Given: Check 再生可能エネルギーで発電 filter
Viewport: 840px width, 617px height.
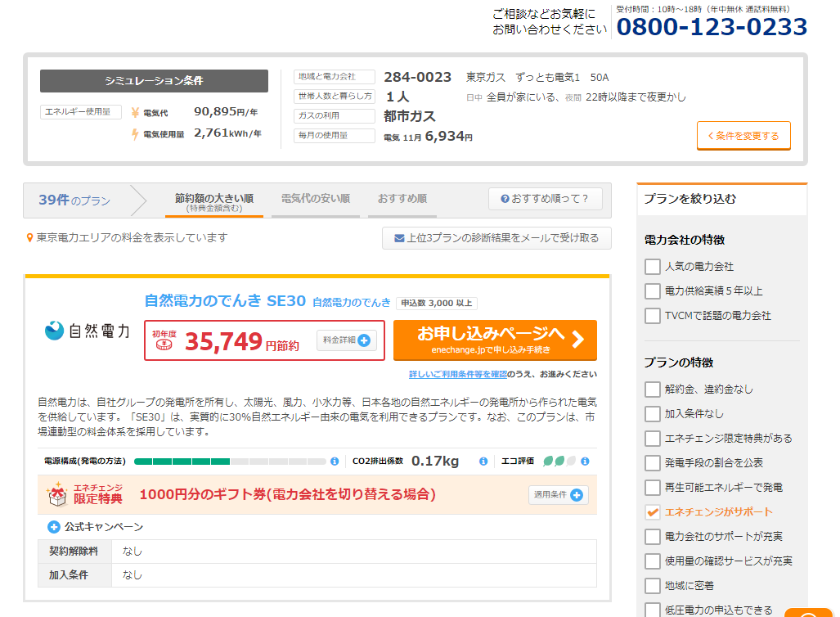Looking at the screenshot, I should click(x=652, y=487).
